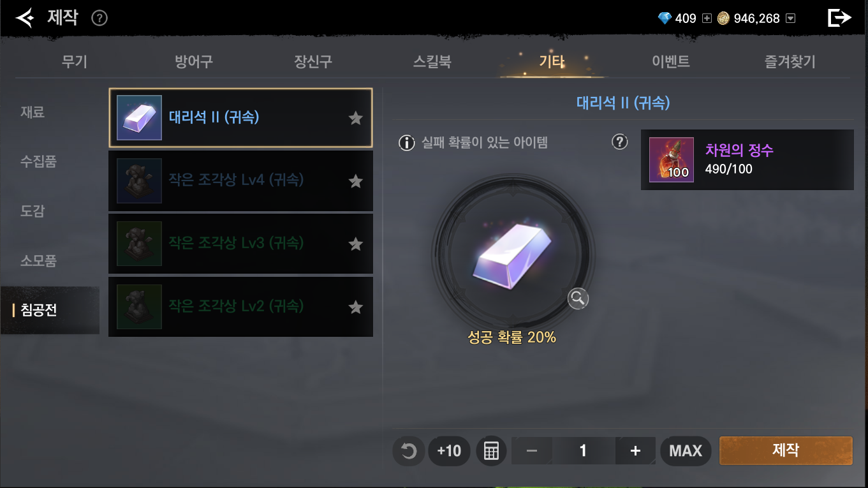Open the question mark help near materials
This screenshot has height=488, width=868.
(x=620, y=142)
